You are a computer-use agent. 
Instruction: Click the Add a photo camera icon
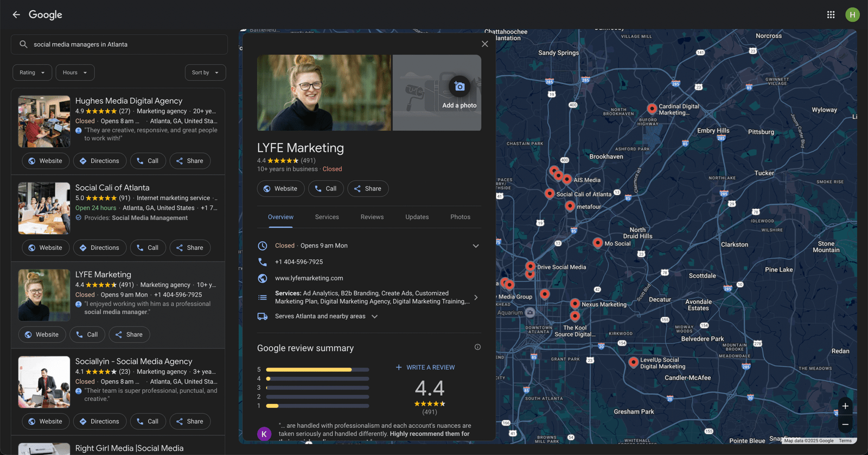coord(459,86)
